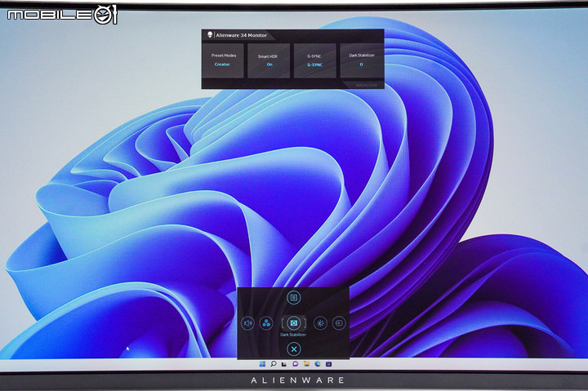Open the preset modes three-dot icon

point(266,323)
